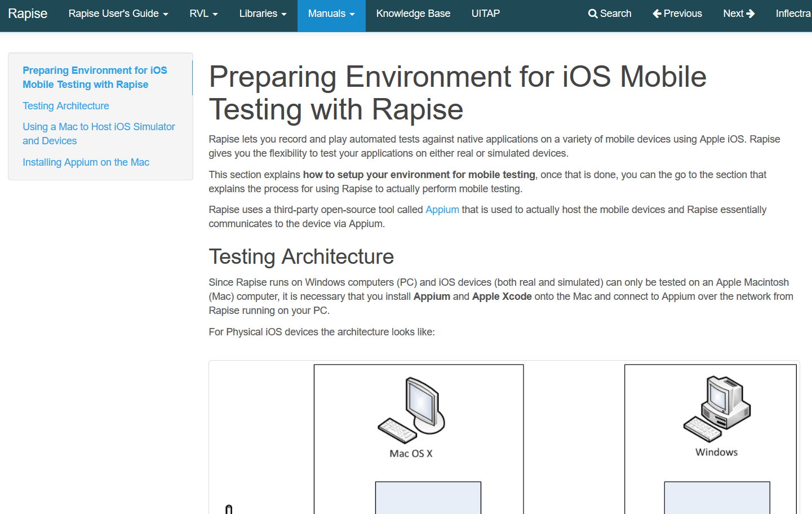Click the Inflectra link in navbar
812x514 pixels.
click(x=793, y=14)
